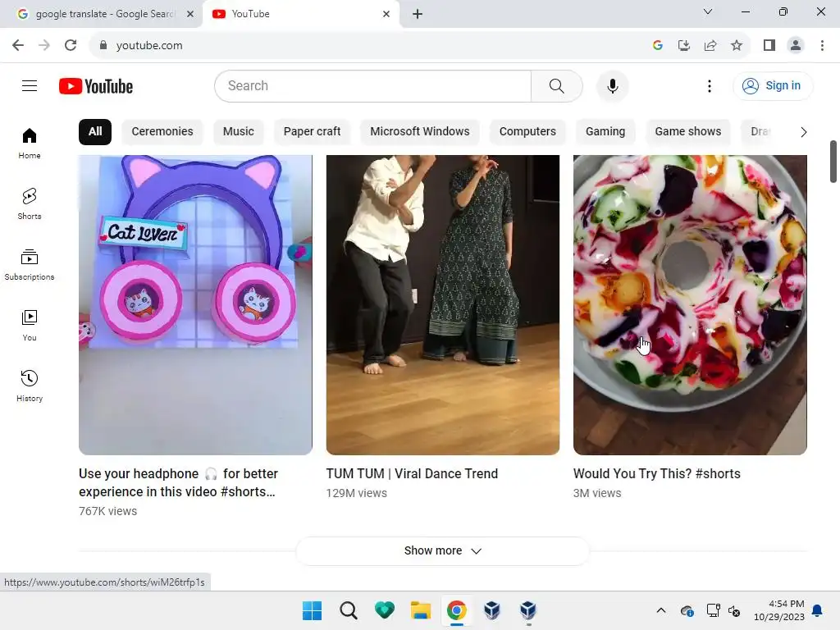Image resolution: width=840 pixels, height=630 pixels.
Task: Open notification bell in system tray
Action: click(x=818, y=610)
